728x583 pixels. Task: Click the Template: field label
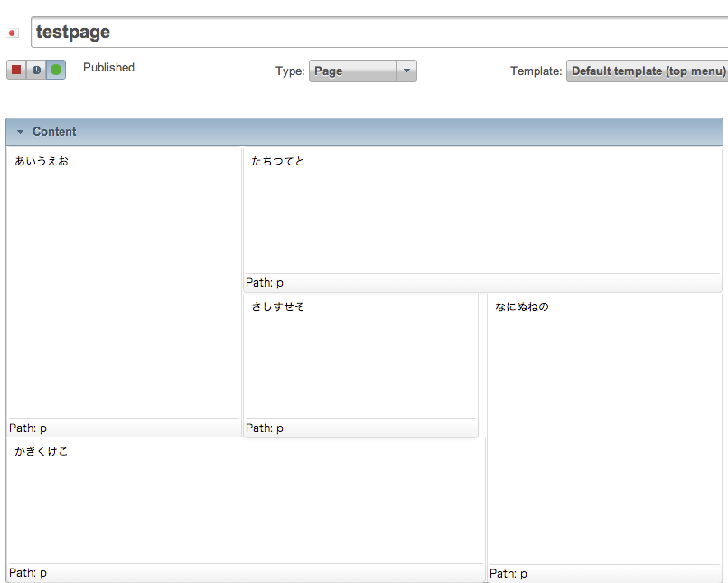tap(537, 71)
